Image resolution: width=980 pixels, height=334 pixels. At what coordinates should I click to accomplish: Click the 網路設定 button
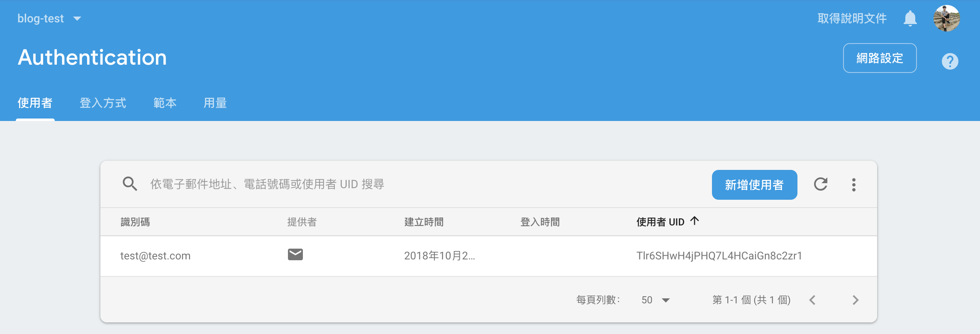pyautogui.click(x=880, y=58)
